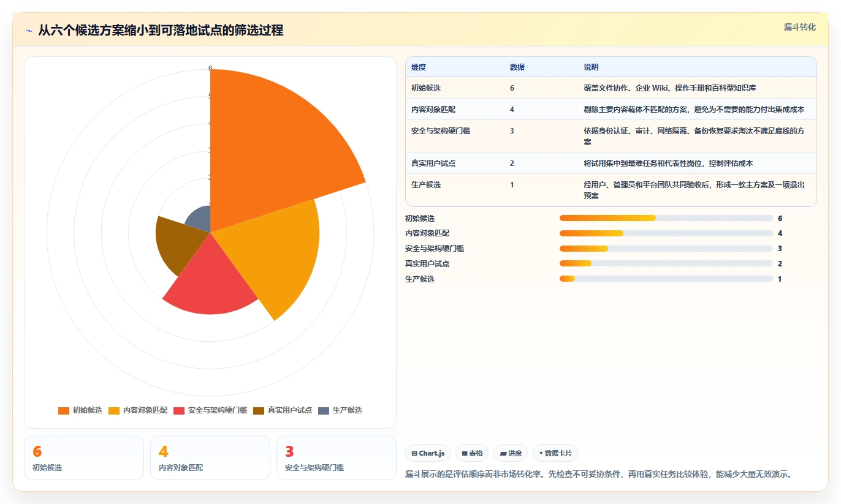Select the 生产候选 table row cell
Viewport: 841px width, 504px height.
point(426,185)
